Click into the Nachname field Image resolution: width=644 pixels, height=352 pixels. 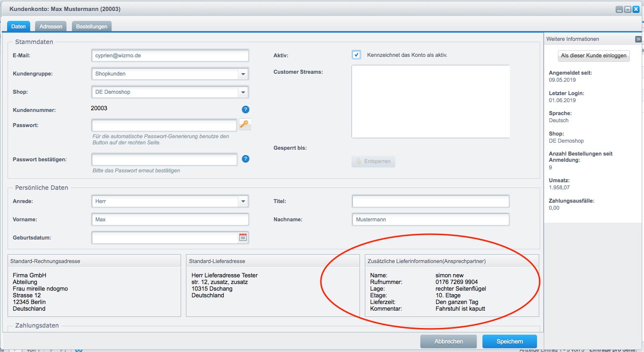pyautogui.click(x=431, y=220)
